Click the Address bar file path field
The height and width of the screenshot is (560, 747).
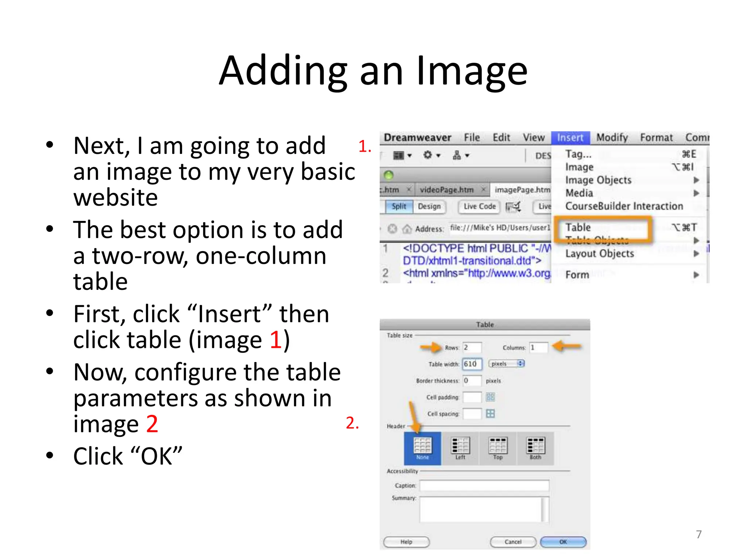500,228
